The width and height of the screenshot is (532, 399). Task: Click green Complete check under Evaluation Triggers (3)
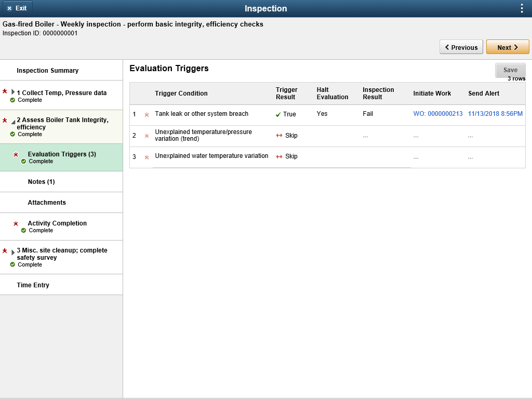pyautogui.click(x=23, y=162)
